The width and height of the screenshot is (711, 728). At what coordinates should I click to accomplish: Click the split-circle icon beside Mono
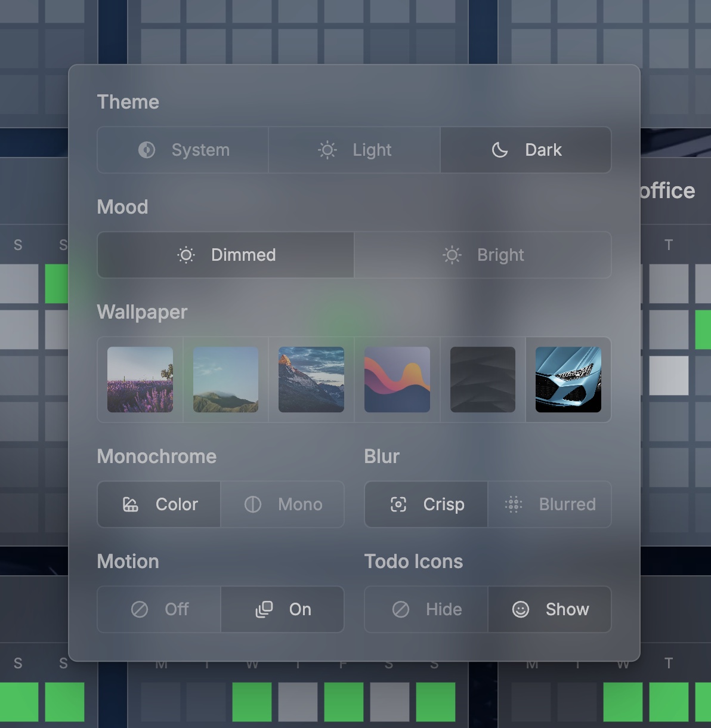253,504
